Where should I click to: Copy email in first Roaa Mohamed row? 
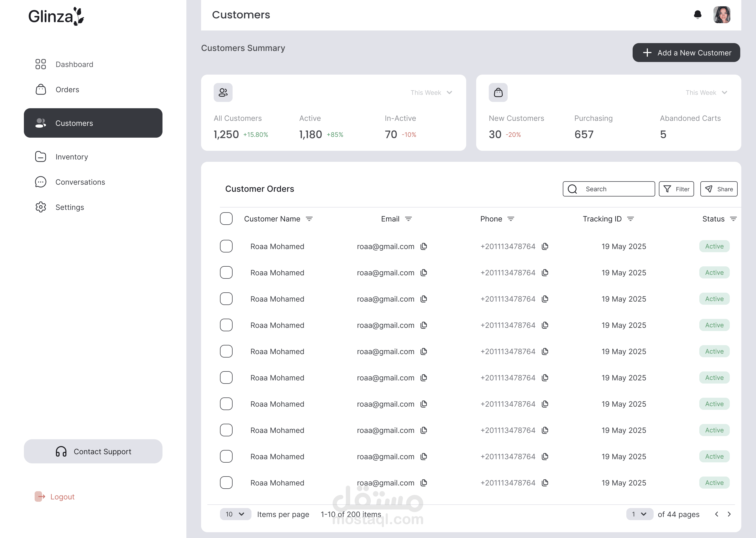click(x=423, y=246)
